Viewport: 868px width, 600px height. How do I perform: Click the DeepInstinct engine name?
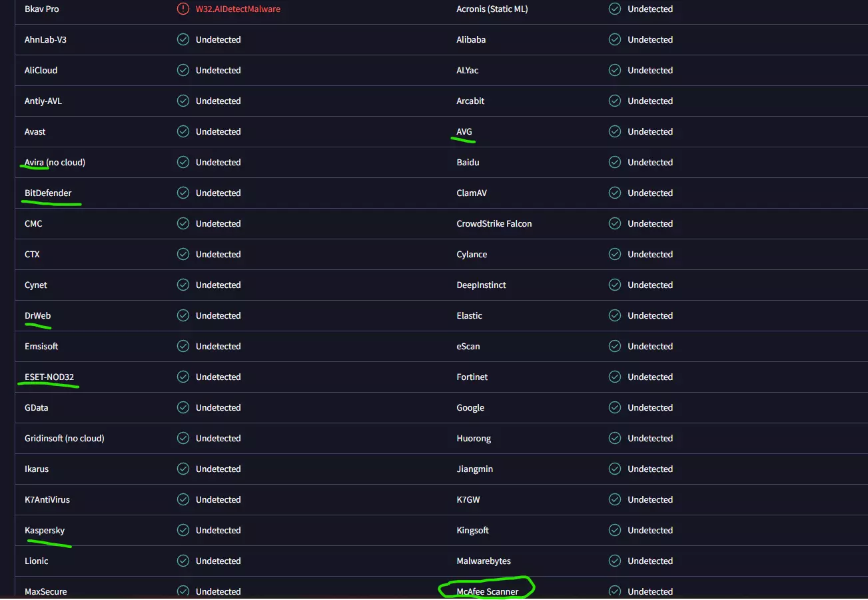tap(481, 285)
